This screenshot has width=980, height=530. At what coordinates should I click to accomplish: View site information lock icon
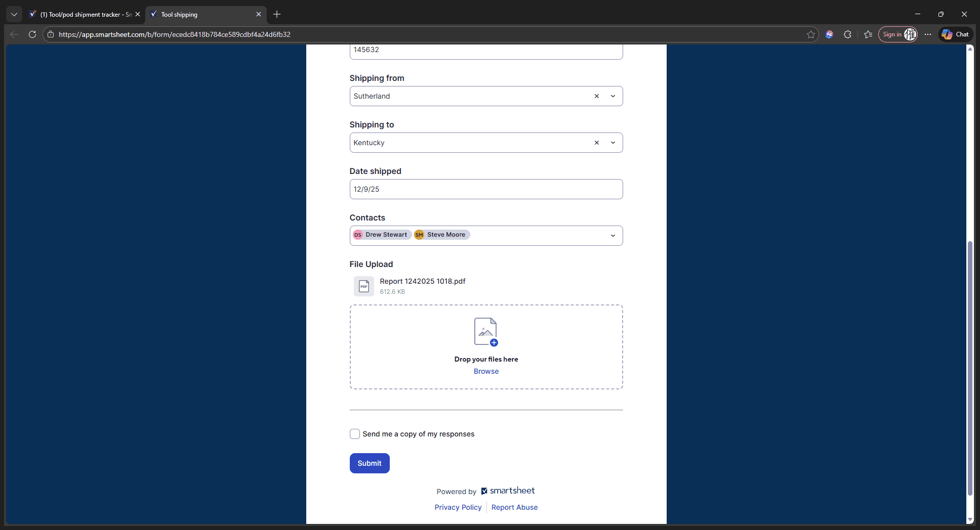coord(51,34)
